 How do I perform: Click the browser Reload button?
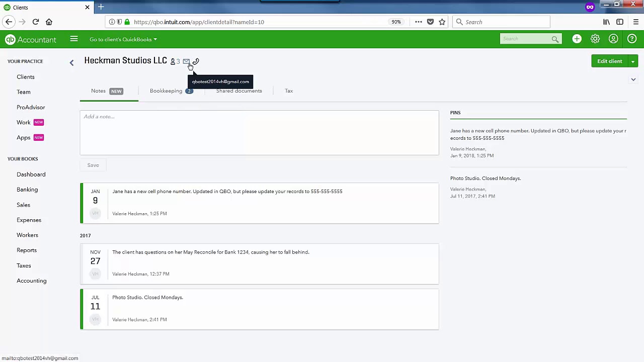(36, 22)
